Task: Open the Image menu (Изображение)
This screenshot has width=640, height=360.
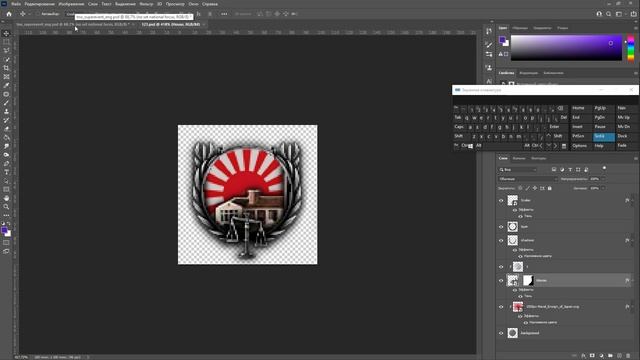Action: tap(71, 4)
